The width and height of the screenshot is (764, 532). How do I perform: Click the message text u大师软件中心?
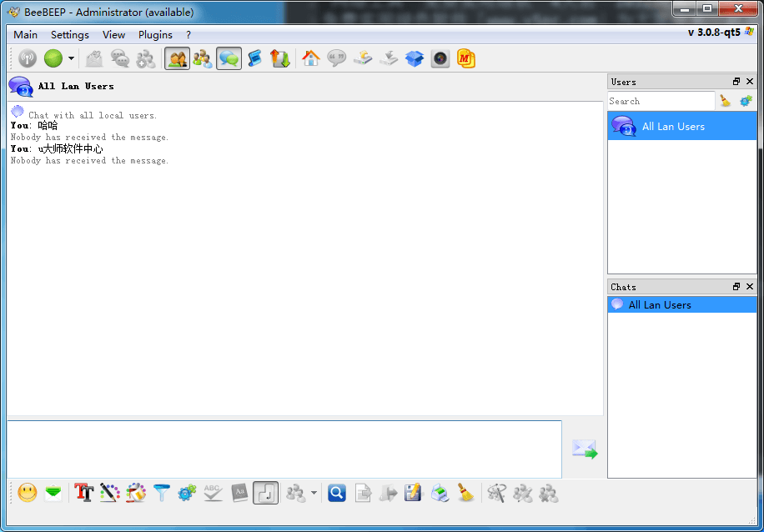(x=71, y=148)
